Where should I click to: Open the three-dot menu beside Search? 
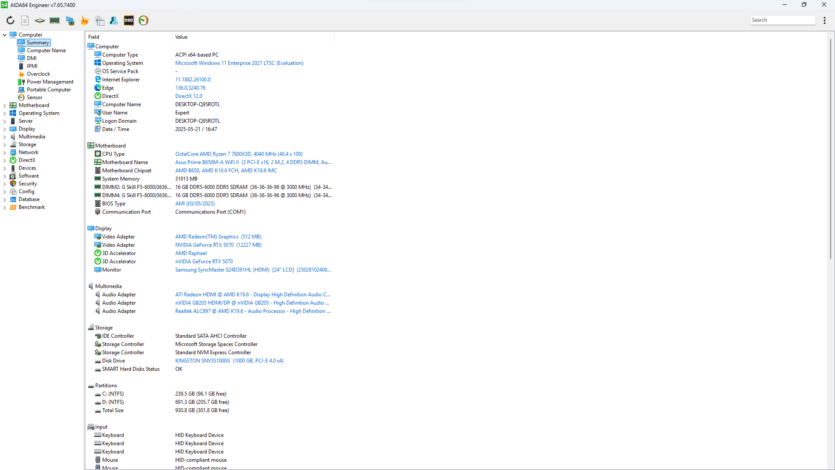tap(824, 20)
